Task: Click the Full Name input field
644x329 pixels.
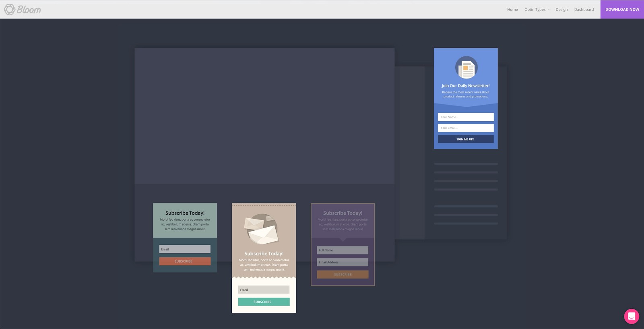Action: pyautogui.click(x=343, y=250)
